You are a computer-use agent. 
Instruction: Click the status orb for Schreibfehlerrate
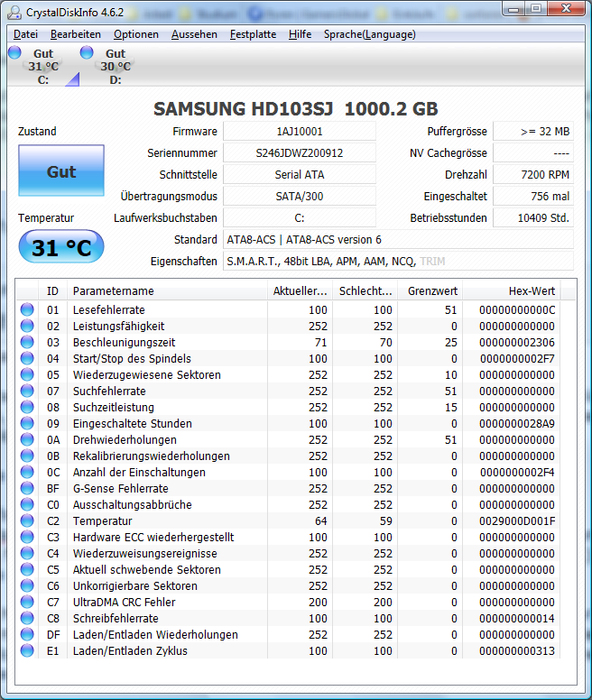[27, 618]
